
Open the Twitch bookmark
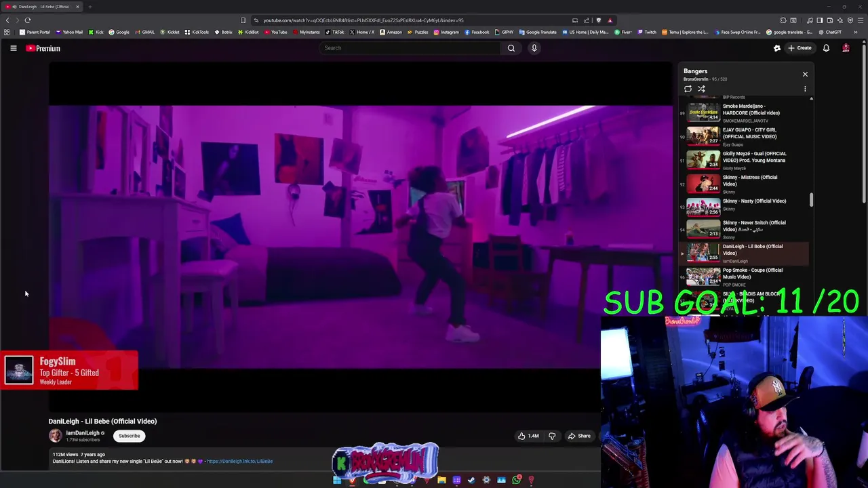647,32
